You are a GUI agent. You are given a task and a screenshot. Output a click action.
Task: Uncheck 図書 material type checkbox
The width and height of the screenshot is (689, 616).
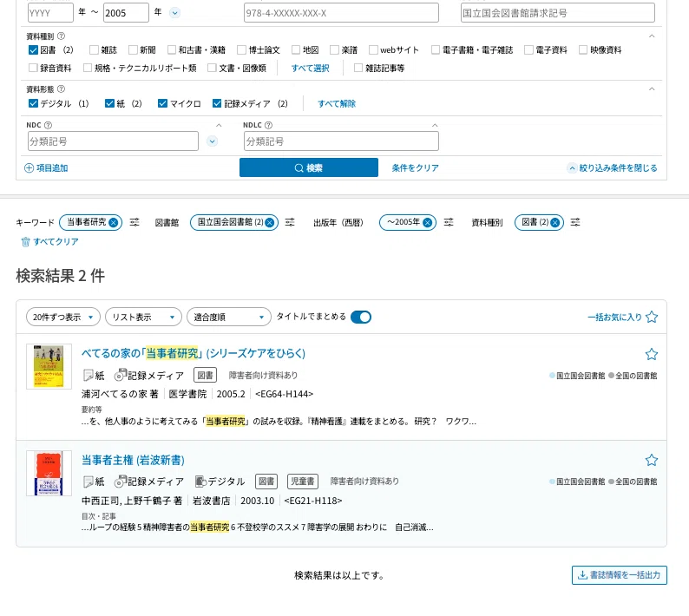coord(33,50)
